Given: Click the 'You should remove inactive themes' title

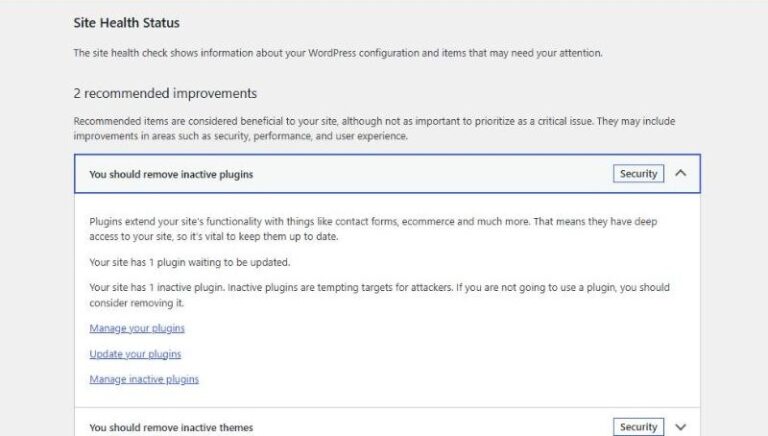Looking at the screenshot, I should (x=171, y=427).
